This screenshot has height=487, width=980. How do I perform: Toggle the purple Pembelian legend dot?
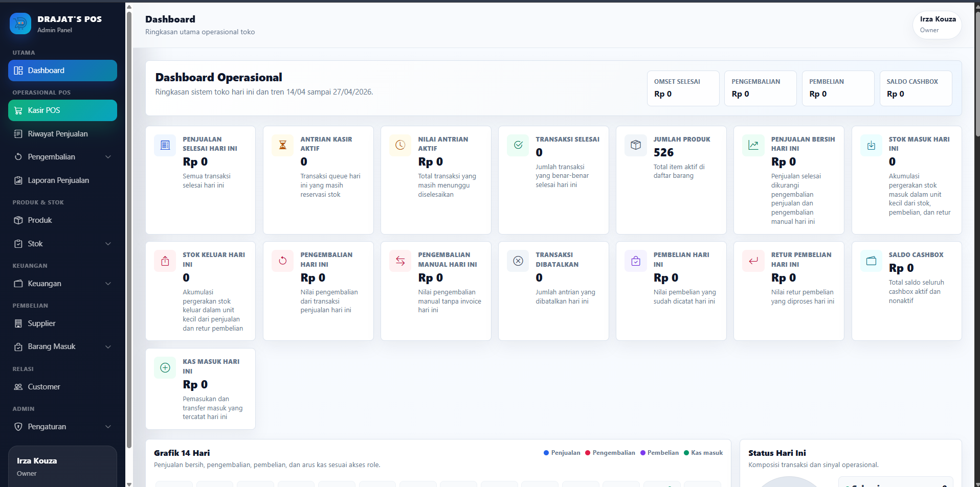(x=643, y=453)
